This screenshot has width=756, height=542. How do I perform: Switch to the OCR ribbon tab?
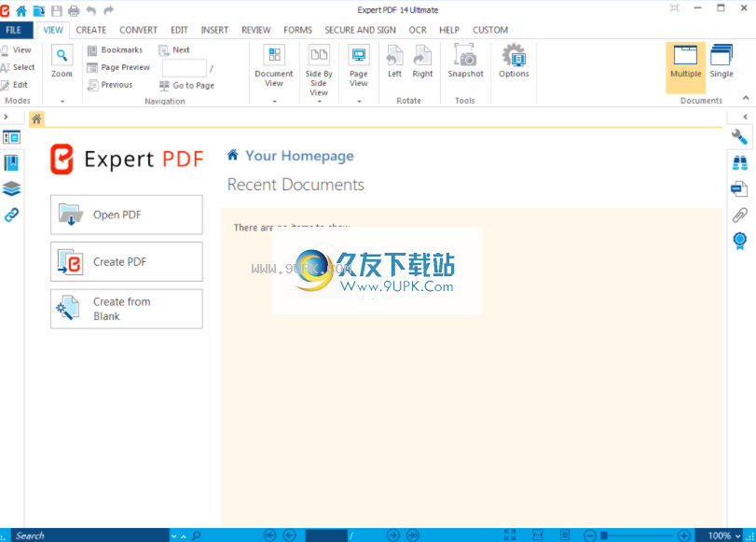coord(418,30)
